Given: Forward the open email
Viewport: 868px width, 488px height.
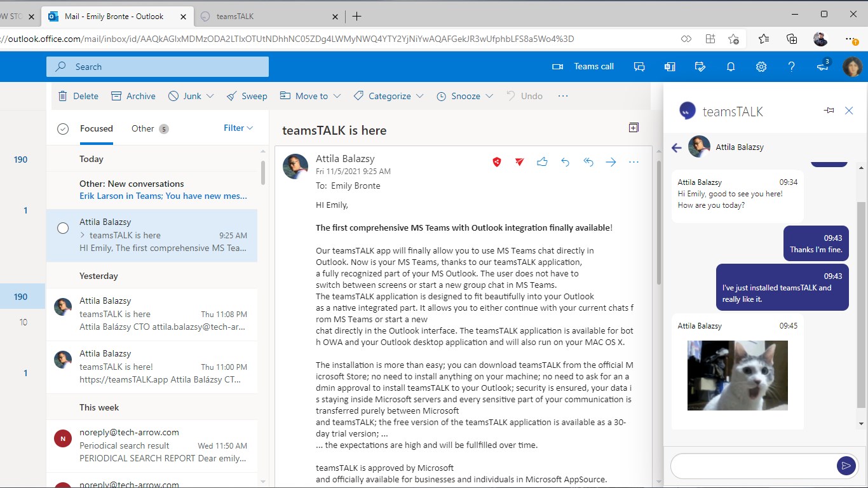Looking at the screenshot, I should pyautogui.click(x=611, y=162).
